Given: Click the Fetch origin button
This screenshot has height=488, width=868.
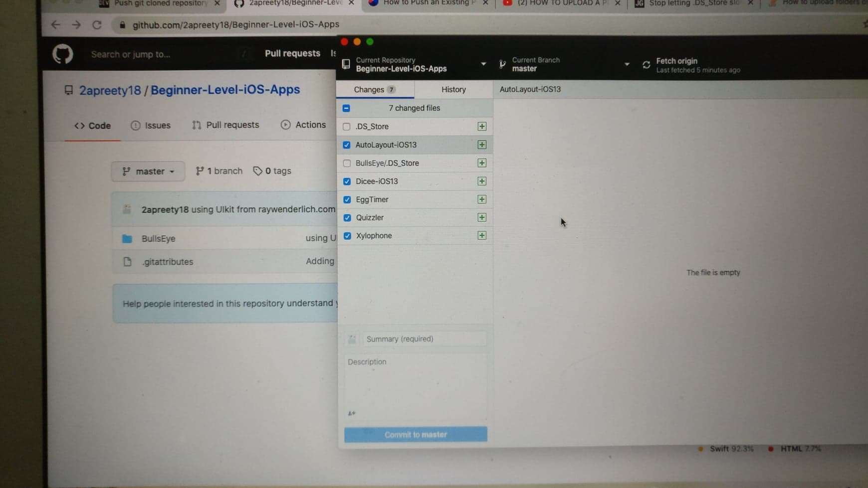Looking at the screenshot, I should [691, 65].
